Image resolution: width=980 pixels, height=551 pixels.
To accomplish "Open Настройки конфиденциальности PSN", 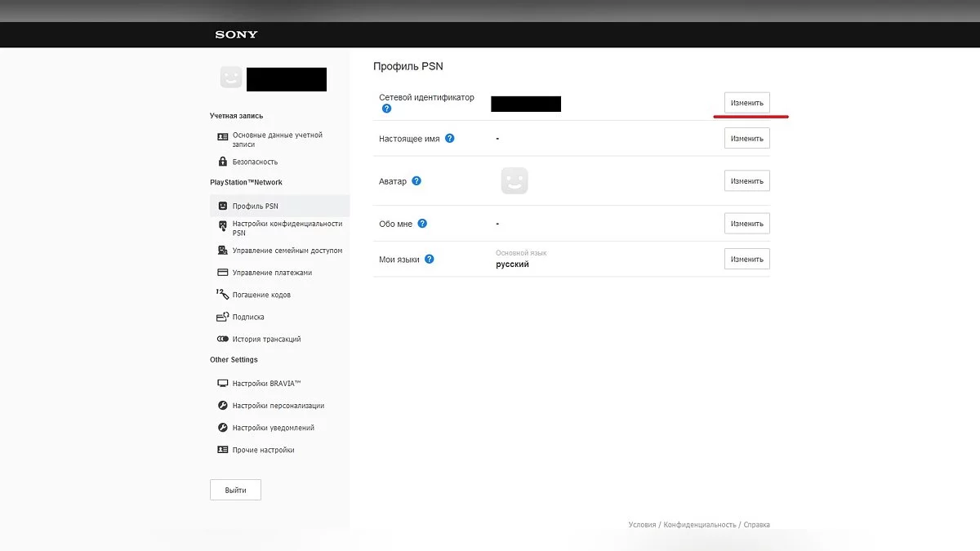I will click(287, 228).
